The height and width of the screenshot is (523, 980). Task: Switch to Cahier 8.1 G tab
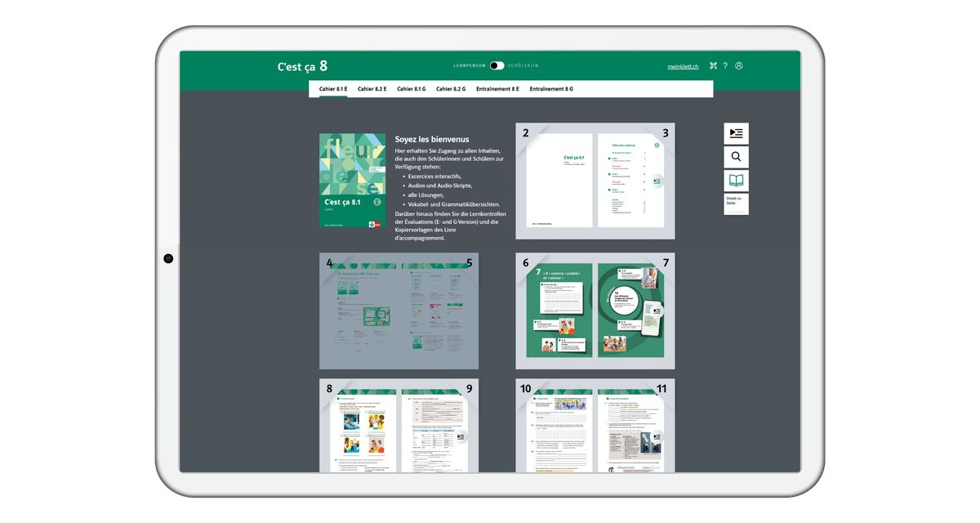tap(412, 88)
